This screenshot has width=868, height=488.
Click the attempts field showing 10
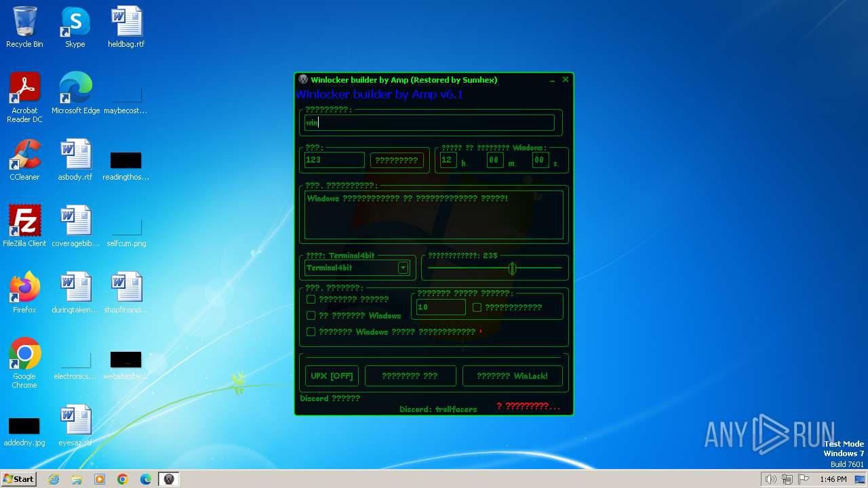click(x=441, y=307)
